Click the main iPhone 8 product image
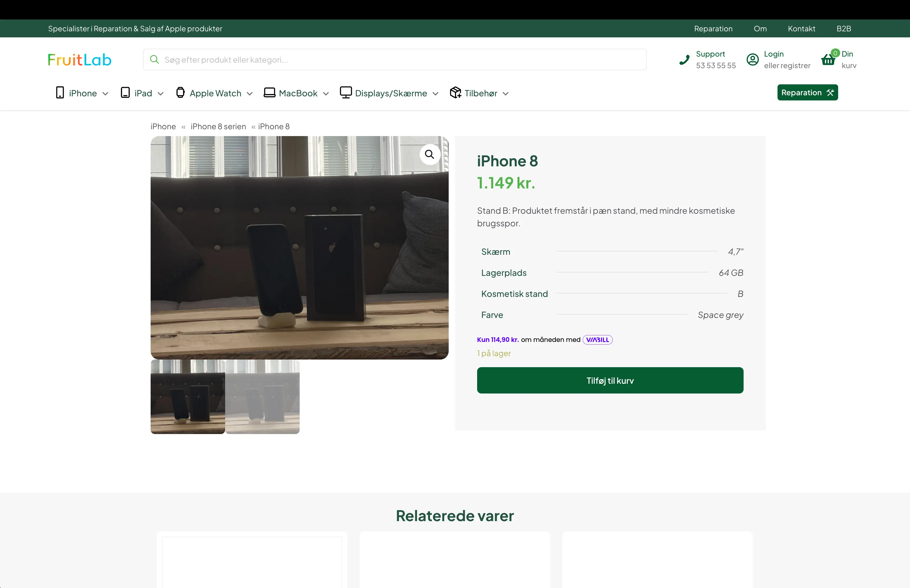The image size is (910, 588). [299, 247]
